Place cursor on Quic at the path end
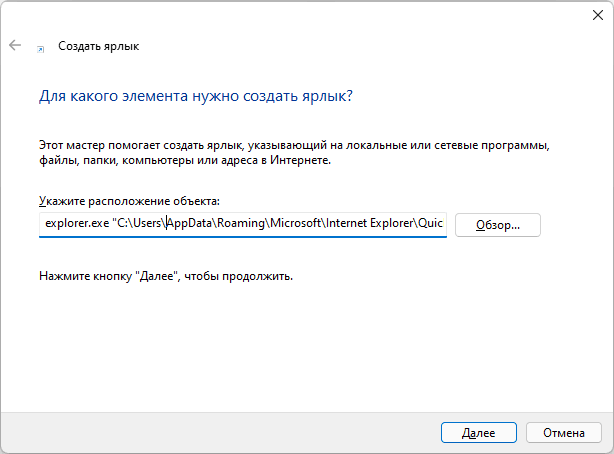Screen dimensions: 614x454 430,223
